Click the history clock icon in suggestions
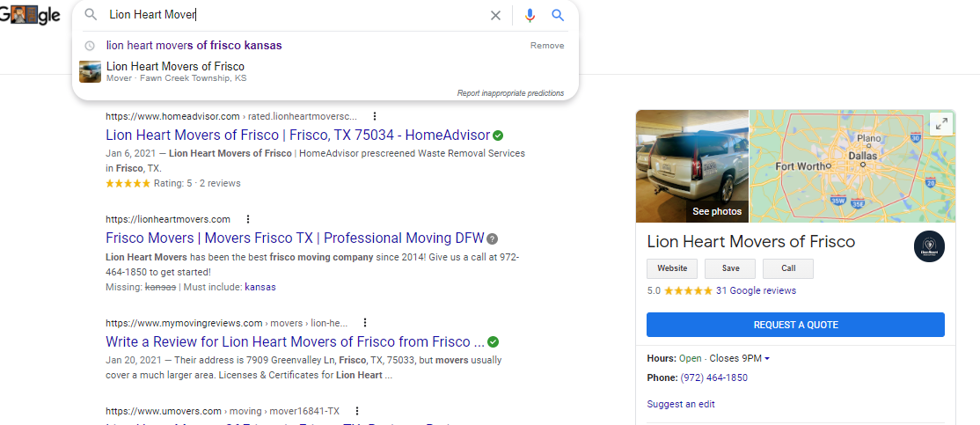Viewport: 980px width, 425px height. click(x=90, y=46)
